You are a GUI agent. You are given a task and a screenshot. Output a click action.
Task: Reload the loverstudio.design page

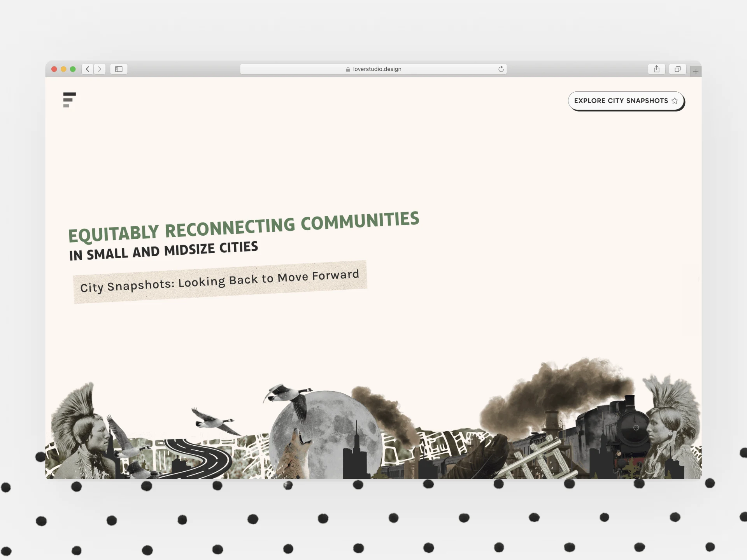501,69
